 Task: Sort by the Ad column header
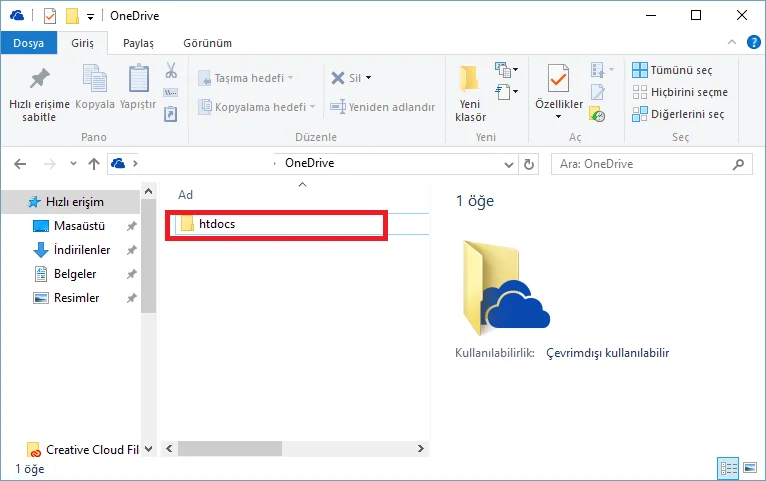coord(185,195)
